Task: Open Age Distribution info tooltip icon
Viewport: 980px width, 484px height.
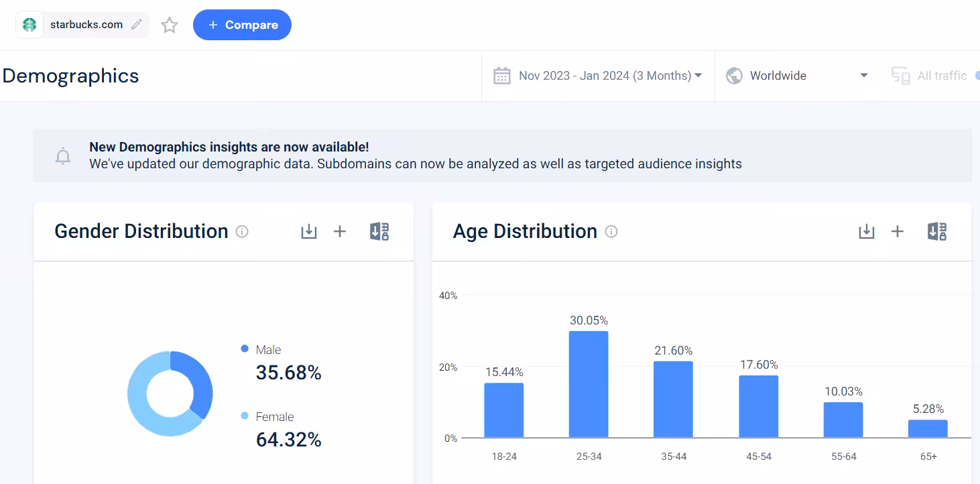Action: click(611, 231)
